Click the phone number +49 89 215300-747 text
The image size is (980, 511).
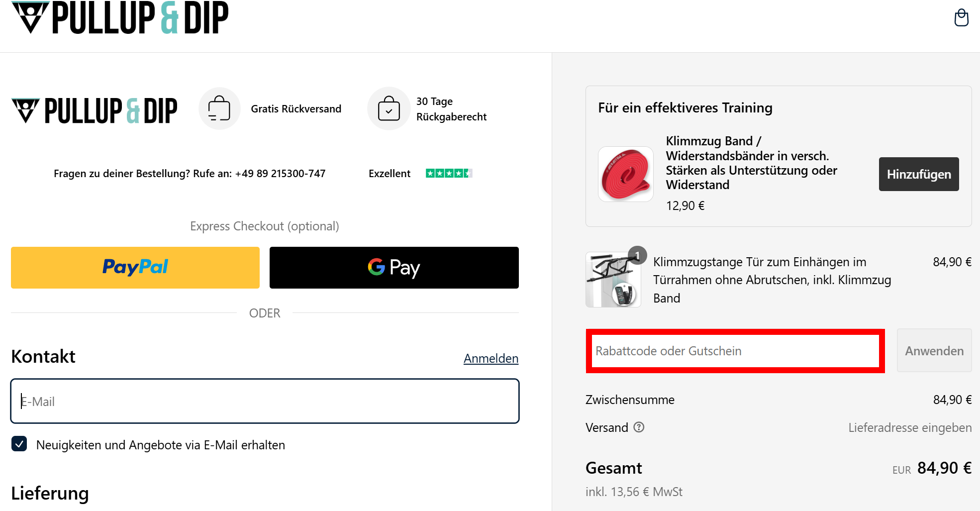click(280, 174)
